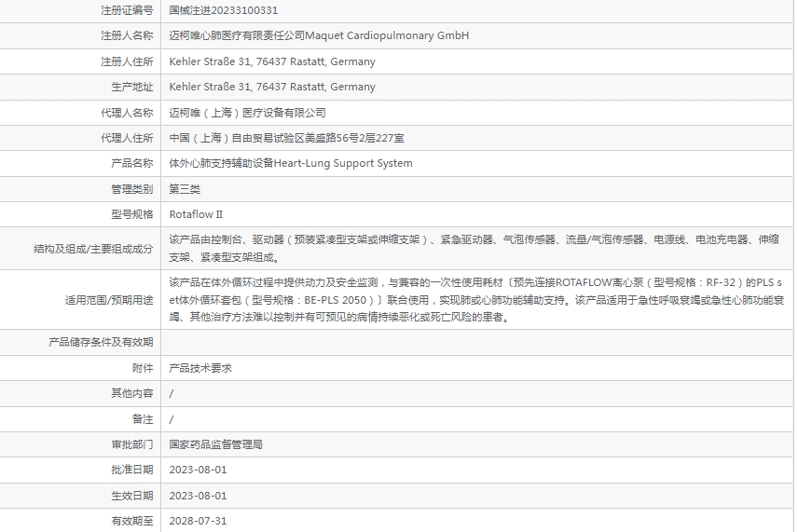The image size is (798, 532).
Task: Click the 审批部门 label
Action: [131, 444]
